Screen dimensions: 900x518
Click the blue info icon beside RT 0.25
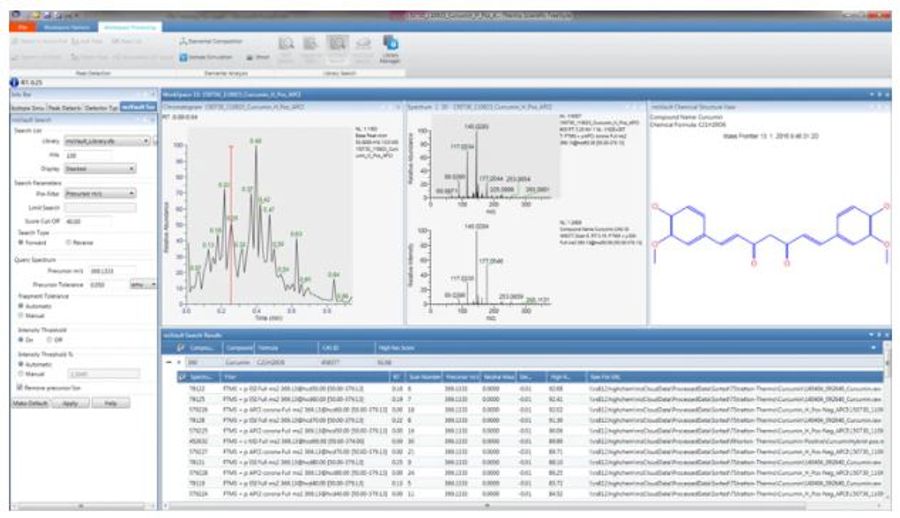pos(14,83)
